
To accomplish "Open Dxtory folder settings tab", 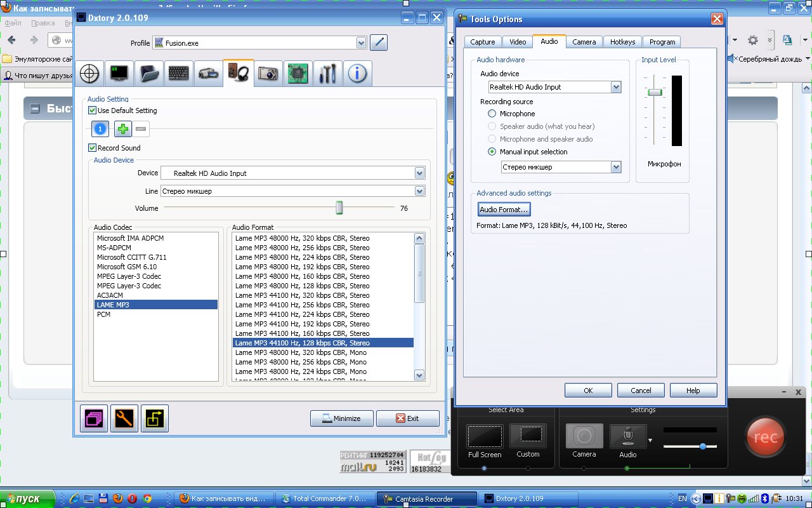I will pyautogui.click(x=149, y=74).
